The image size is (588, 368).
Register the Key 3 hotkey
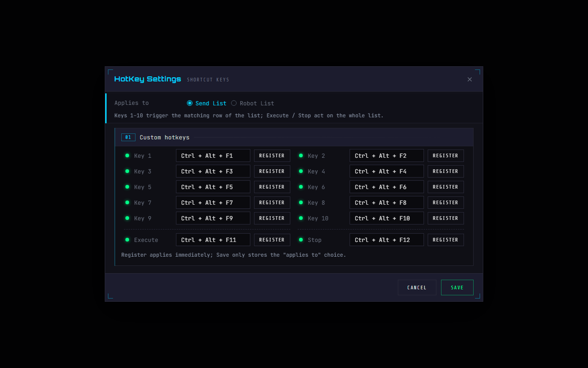click(x=272, y=171)
